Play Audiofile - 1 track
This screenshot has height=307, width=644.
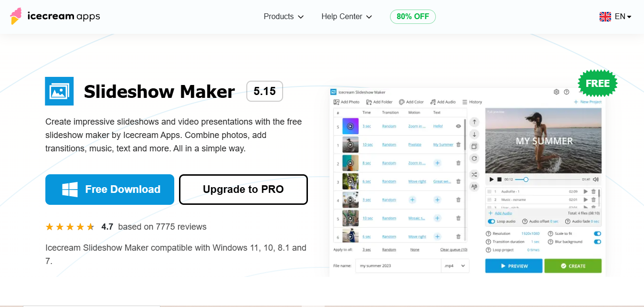coord(586,191)
